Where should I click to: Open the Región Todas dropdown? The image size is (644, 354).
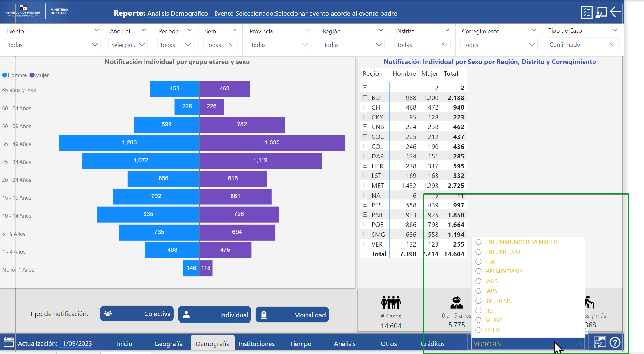[x=353, y=45]
